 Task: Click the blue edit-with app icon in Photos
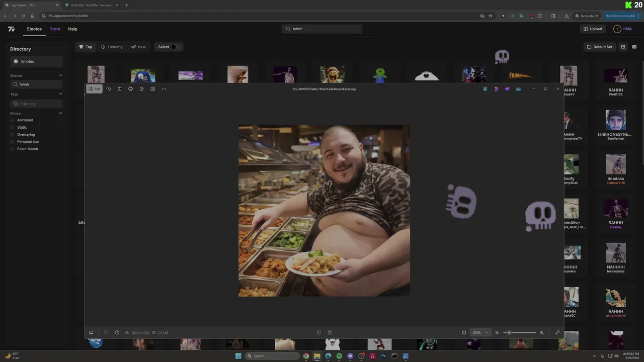[x=485, y=89]
